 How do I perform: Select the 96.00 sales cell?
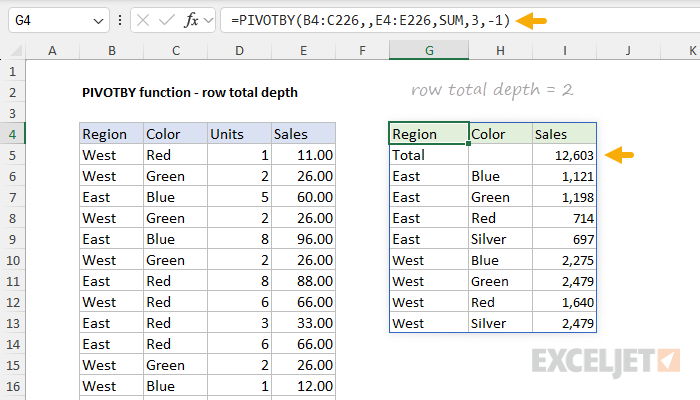coord(304,239)
